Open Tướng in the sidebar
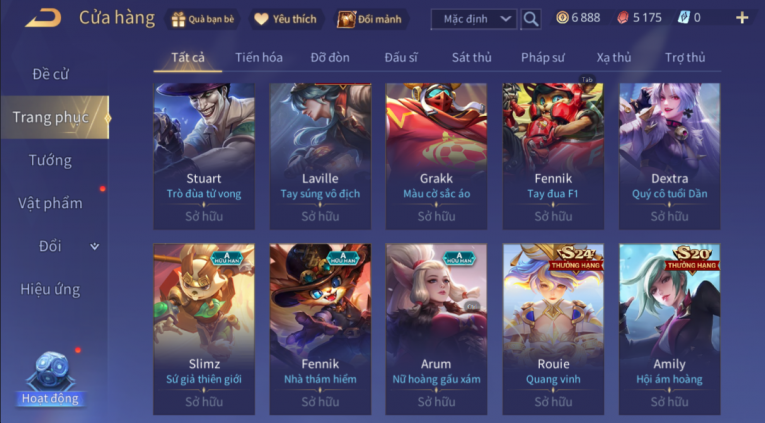Viewport: 765px width, 423px height. (50, 160)
